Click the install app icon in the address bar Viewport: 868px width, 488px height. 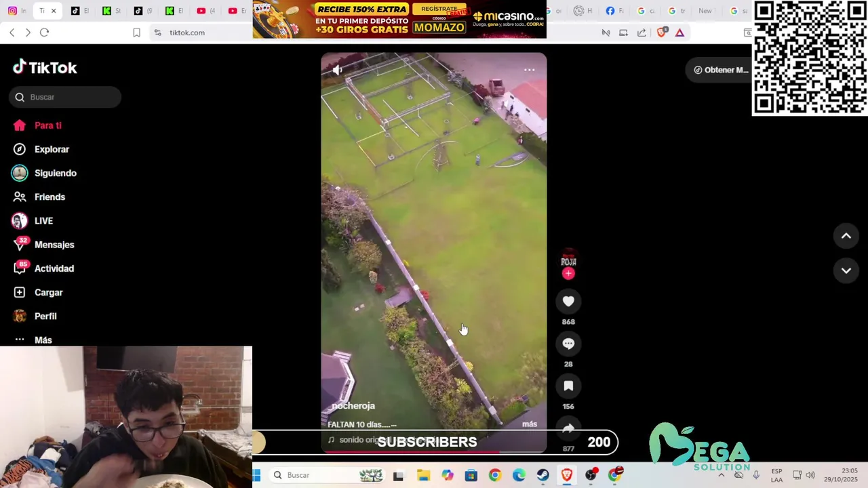pos(623,33)
